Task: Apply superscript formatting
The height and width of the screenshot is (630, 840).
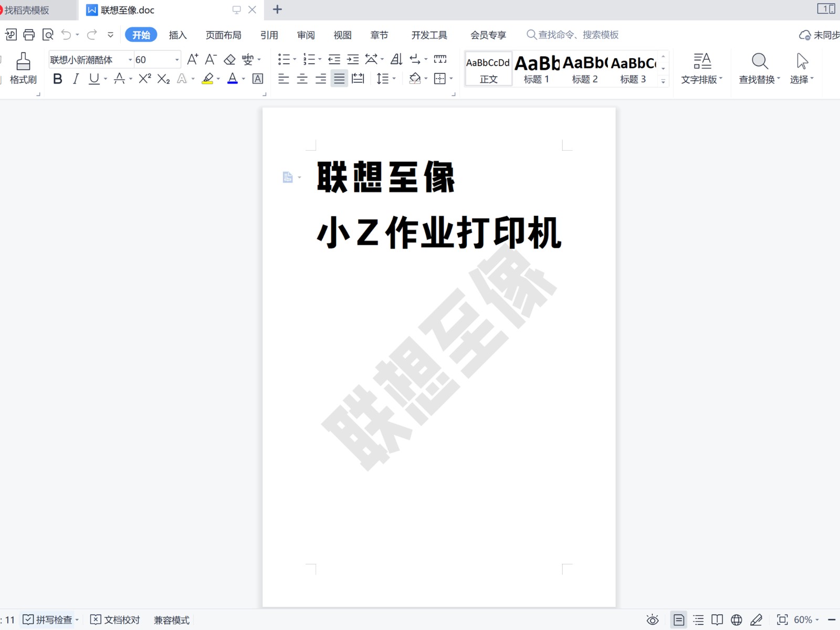Action: [x=145, y=79]
